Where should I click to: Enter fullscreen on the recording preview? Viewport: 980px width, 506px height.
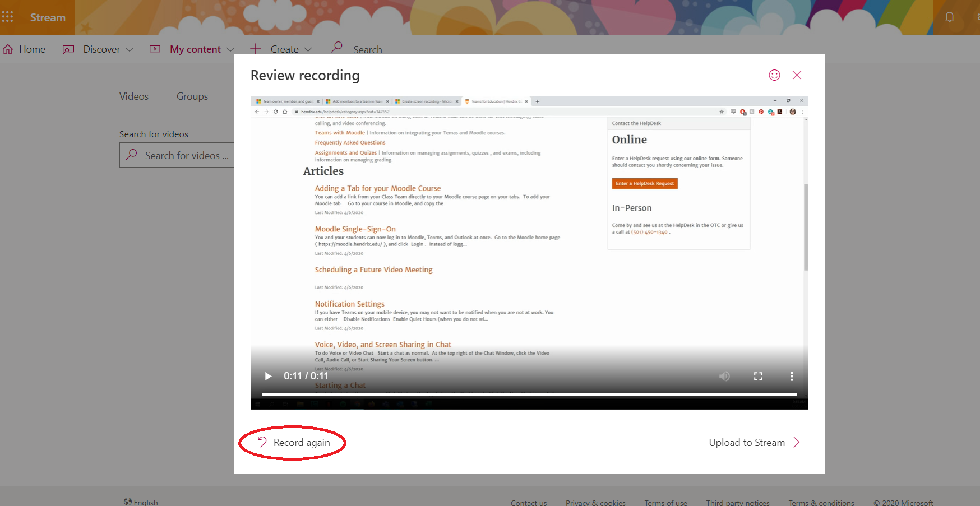pos(758,376)
